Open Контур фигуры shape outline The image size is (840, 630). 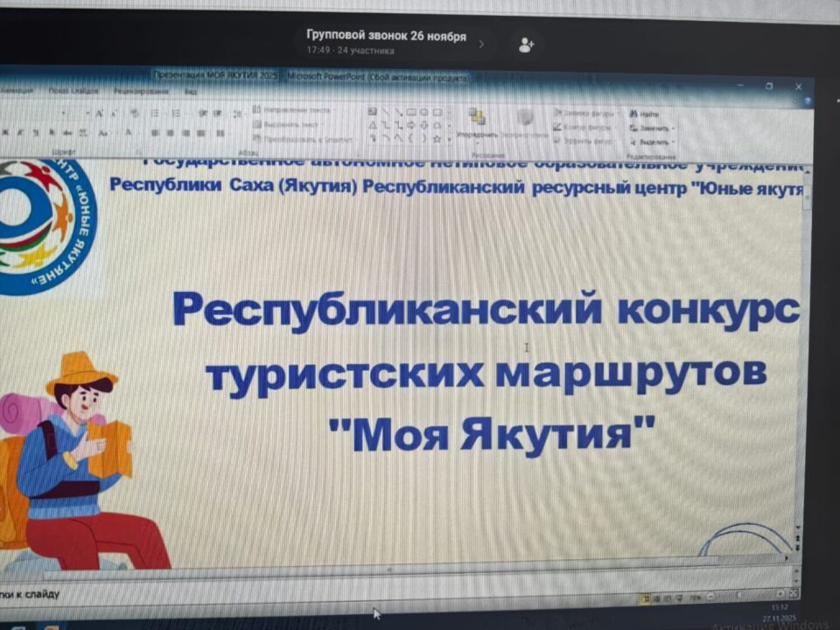[x=583, y=128]
